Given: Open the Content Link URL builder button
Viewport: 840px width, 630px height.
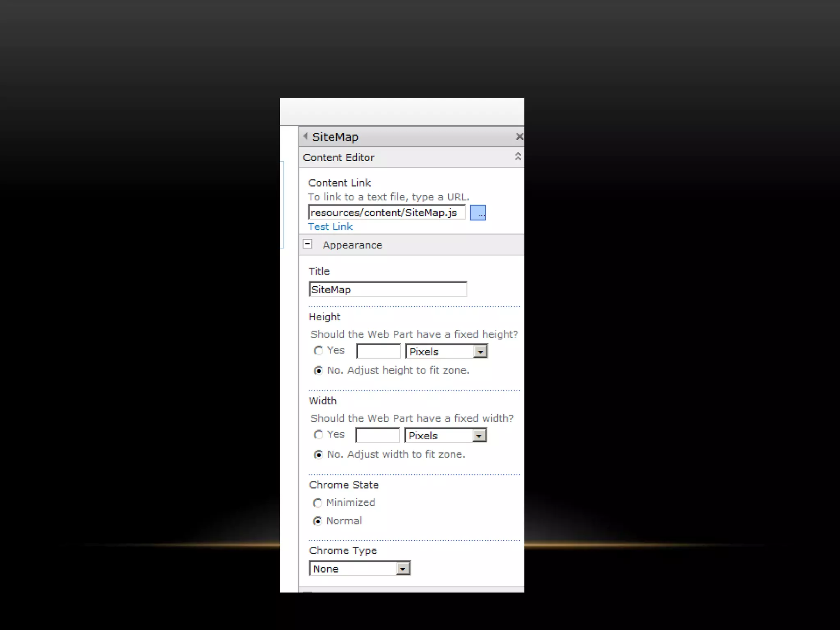Looking at the screenshot, I should pyautogui.click(x=477, y=212).
